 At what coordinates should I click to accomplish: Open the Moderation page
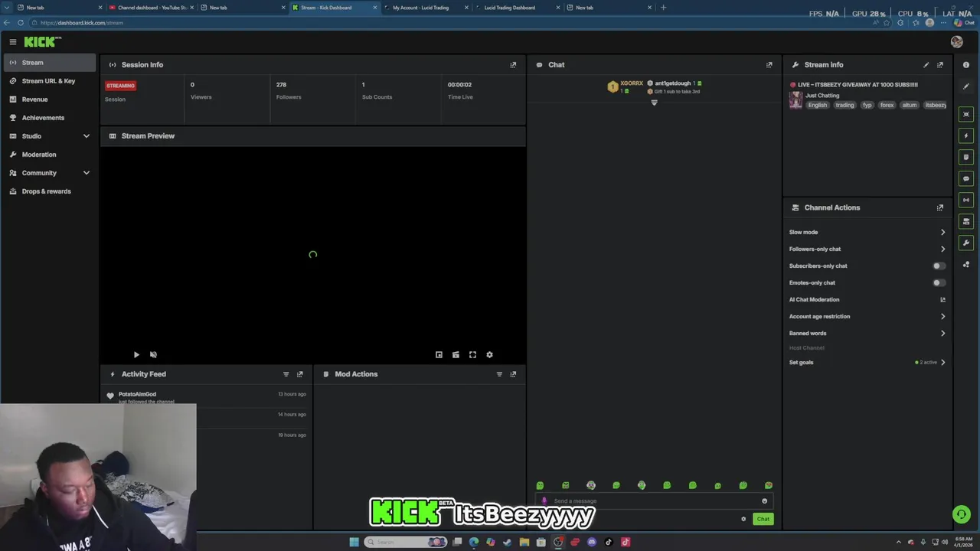pyautogui.click(x=49, y=155)
